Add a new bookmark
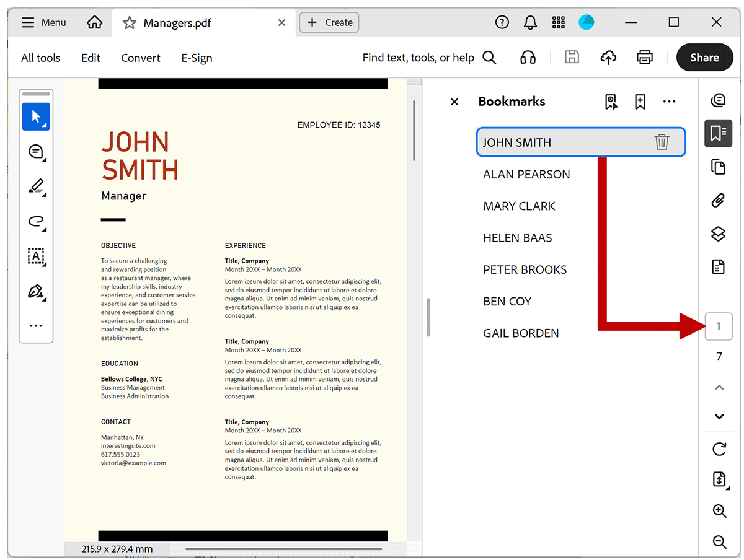 coord(640,102)
